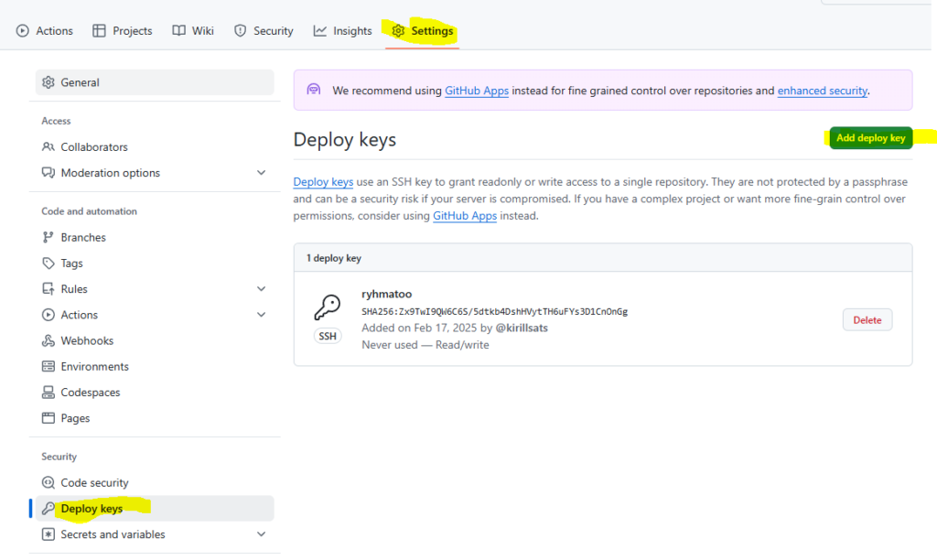
Task: Click the Code security icon
Action: tap(48, 482)
